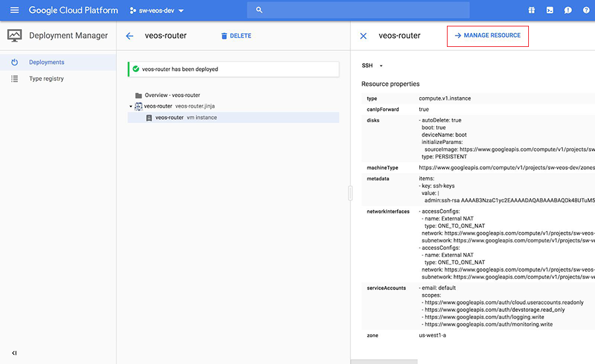Screen dimensions: 595x364
Task: Click the Deployment Manager title
Action: point(68,35)
